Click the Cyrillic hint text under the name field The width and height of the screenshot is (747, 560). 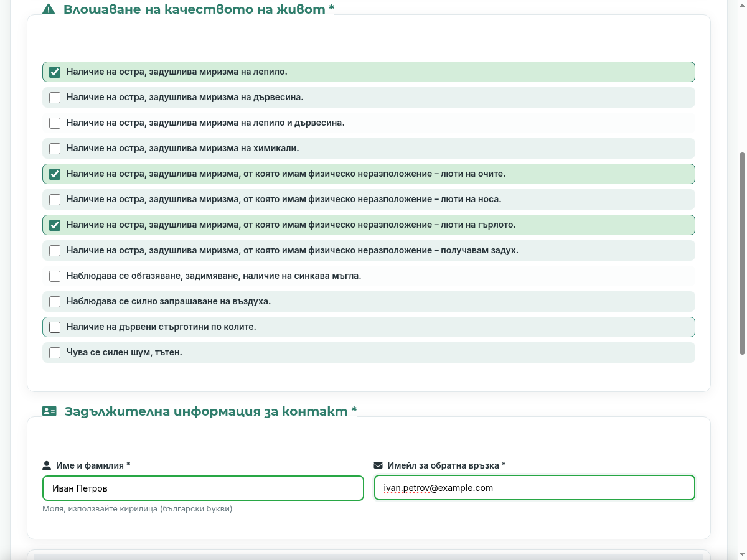[x=138, y=509]
